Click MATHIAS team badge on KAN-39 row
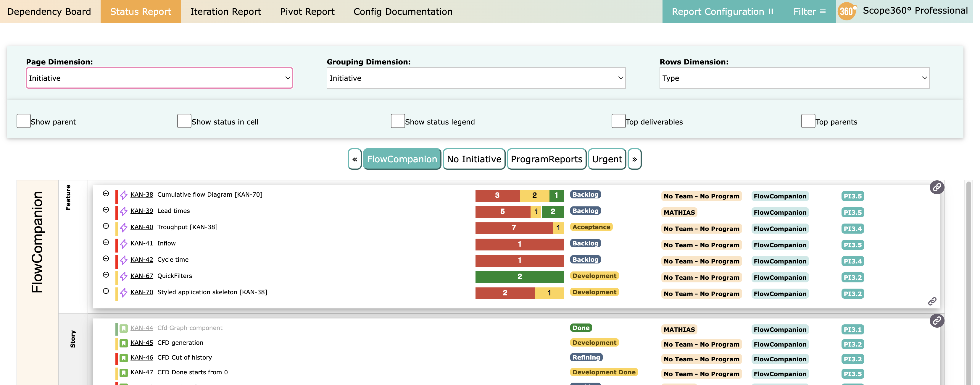980x385 pixels. click(679, 213)
